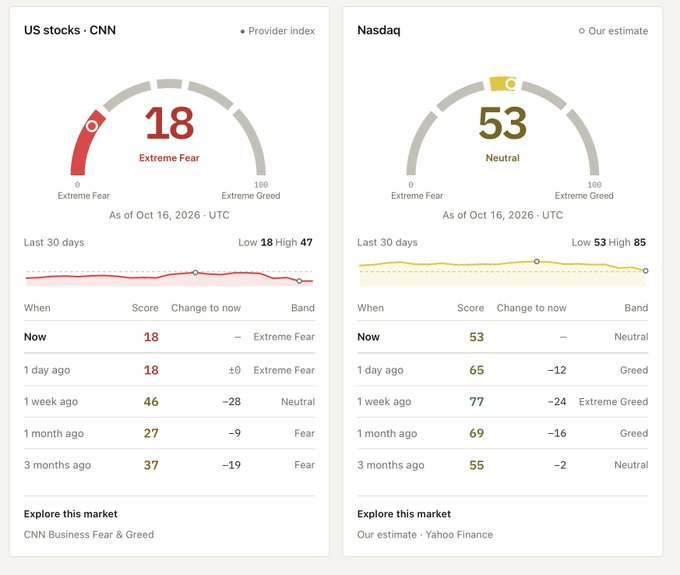Select the latest point on CNN sparkline

pos(299,281)
